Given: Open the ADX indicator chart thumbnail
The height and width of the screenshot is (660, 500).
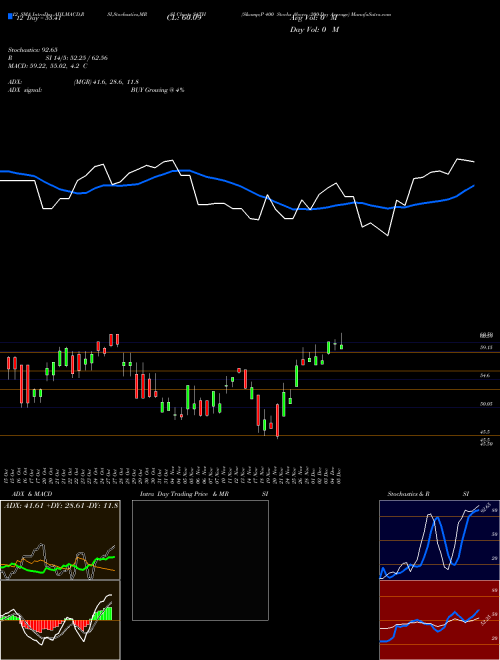Looking at the screenshot, I should point(60,540).
